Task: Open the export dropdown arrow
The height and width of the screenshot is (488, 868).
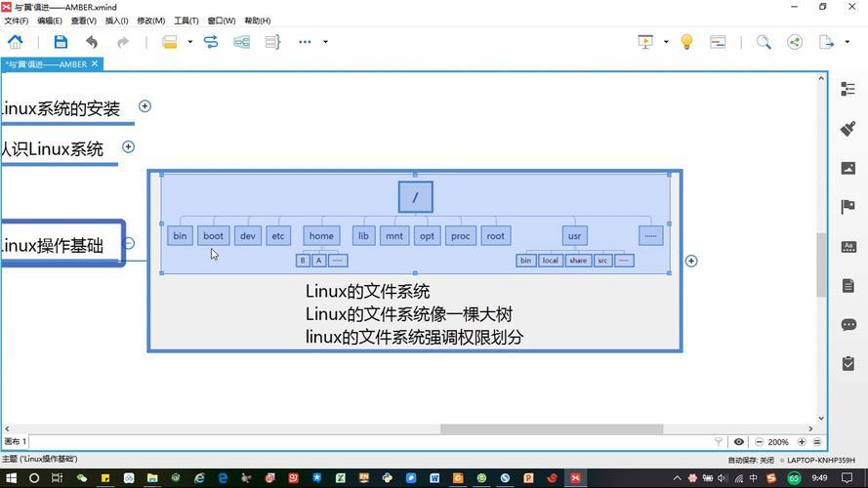Action: (847, 42)
